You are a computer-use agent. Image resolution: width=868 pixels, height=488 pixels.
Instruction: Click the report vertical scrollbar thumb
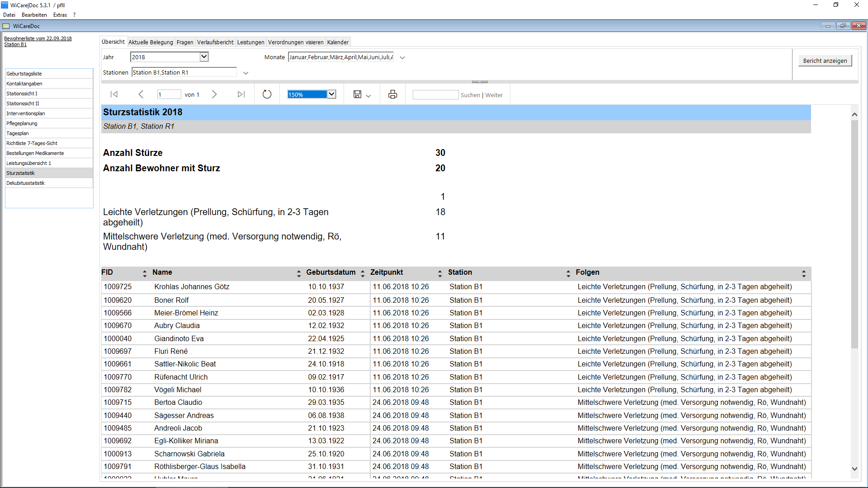pyautogui.click(x=854, y=234)
